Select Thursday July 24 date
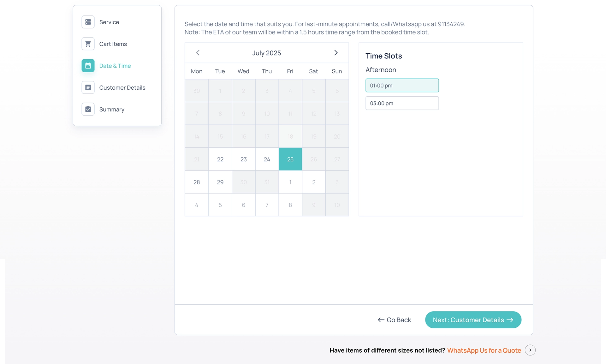Screen dimensions: 606x364 click(x=267, y=159)
